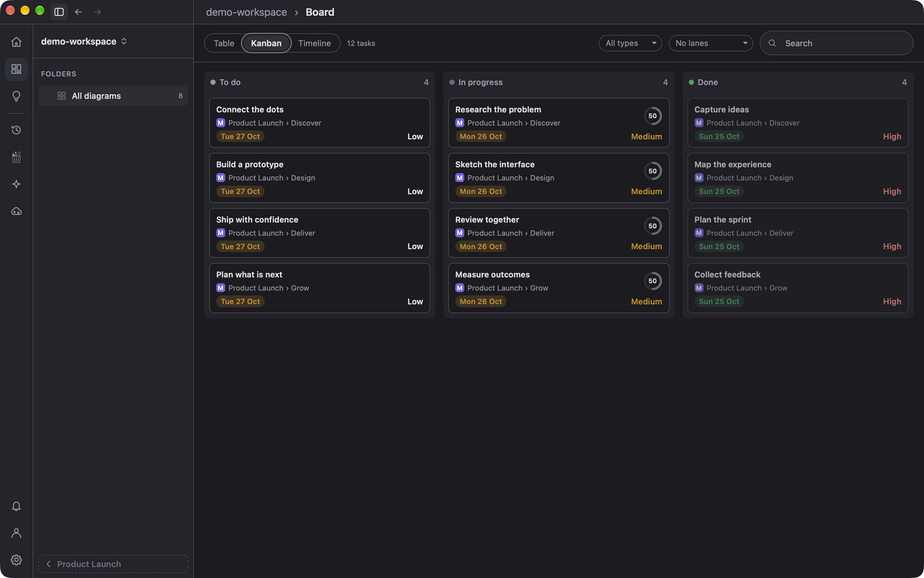
Task: Click demo-workspace in the breadcrumb
Action: pyautogui.click(x=246, y=12)
